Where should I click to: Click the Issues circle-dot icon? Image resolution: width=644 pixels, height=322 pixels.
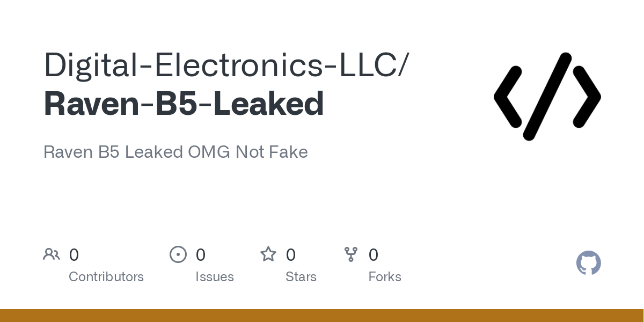[x=178, y=254]
